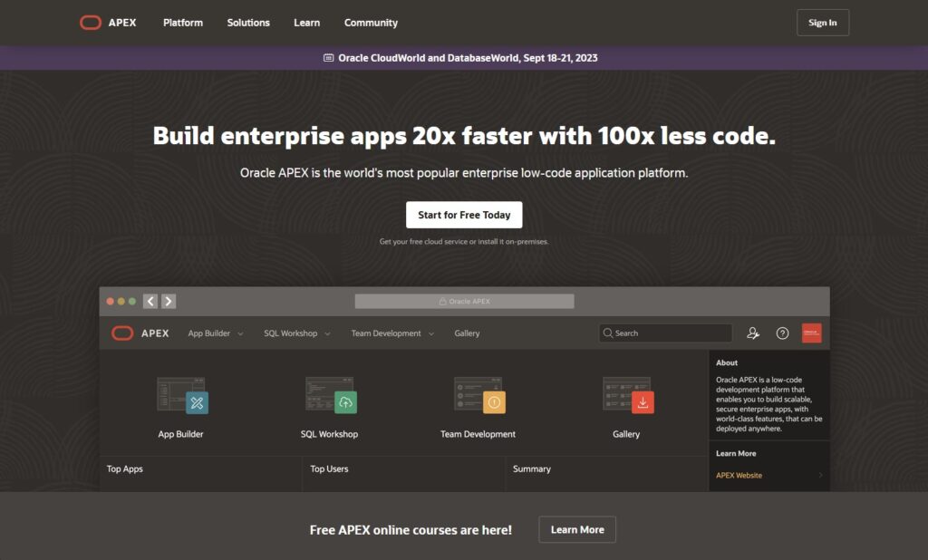Click the green window dot in the preview
The width and height of the screenshot is (928, 560).
[x=132, y=302]
